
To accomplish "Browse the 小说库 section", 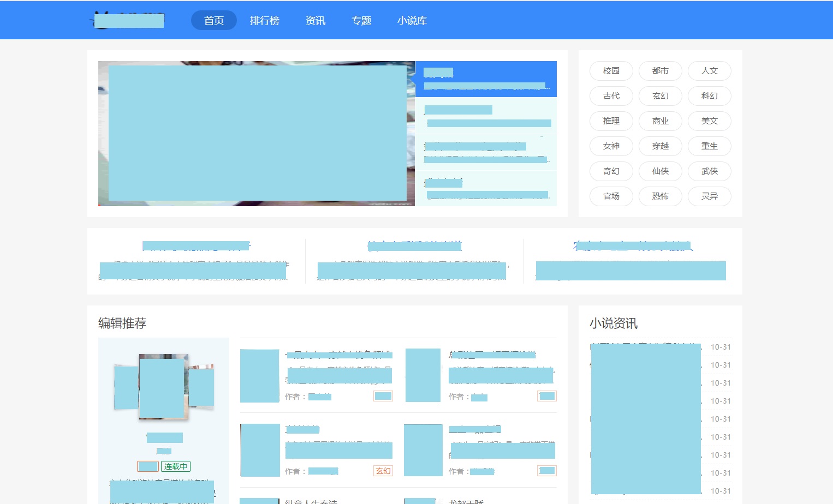I will [x=412, y=20].
